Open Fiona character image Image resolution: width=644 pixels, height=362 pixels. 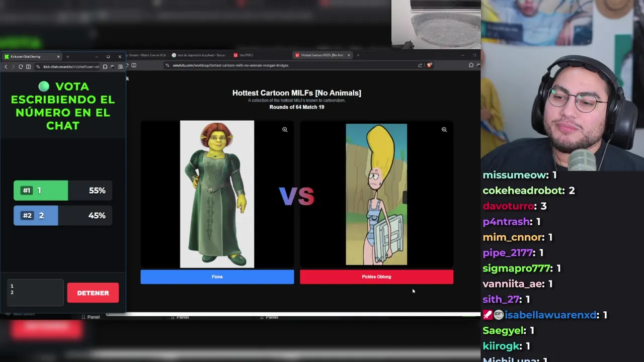pos(217,194)
